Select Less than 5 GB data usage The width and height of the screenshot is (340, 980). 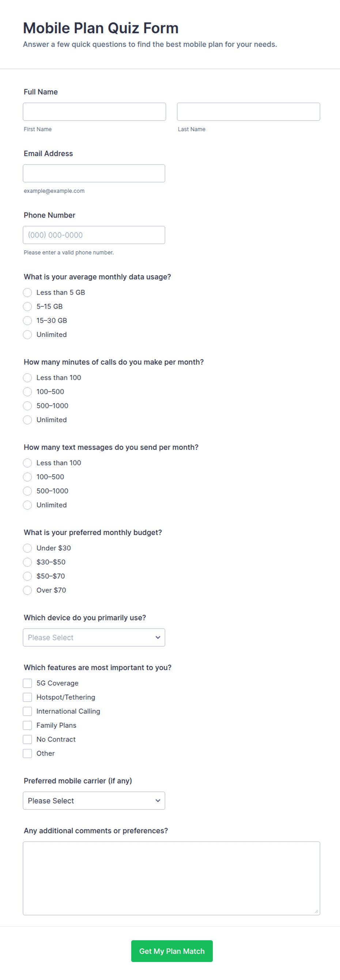[27, 292]
